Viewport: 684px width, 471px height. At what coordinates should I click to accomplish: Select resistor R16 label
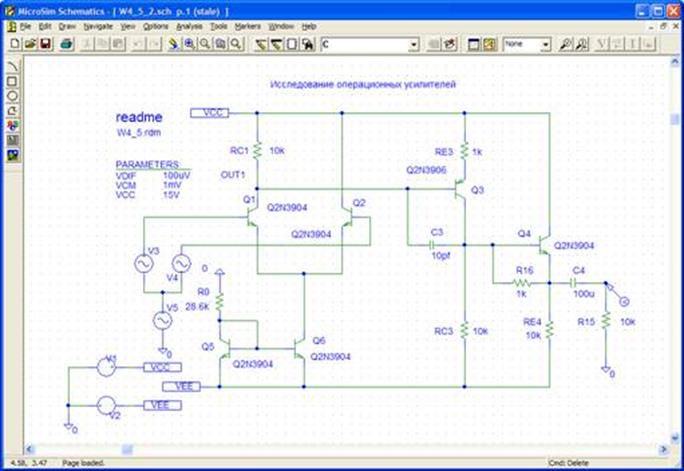(x=524, y=270)
